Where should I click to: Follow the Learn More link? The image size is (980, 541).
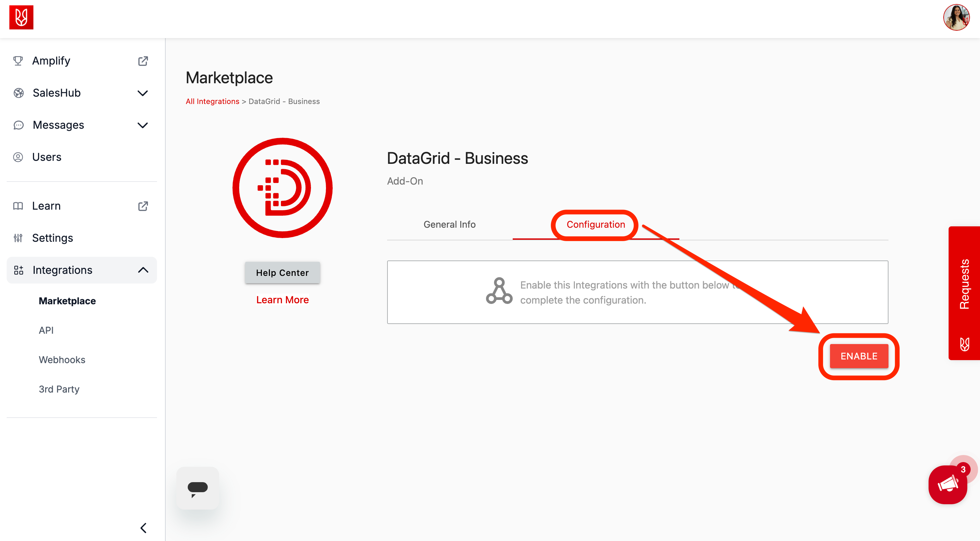coord(282,300)
